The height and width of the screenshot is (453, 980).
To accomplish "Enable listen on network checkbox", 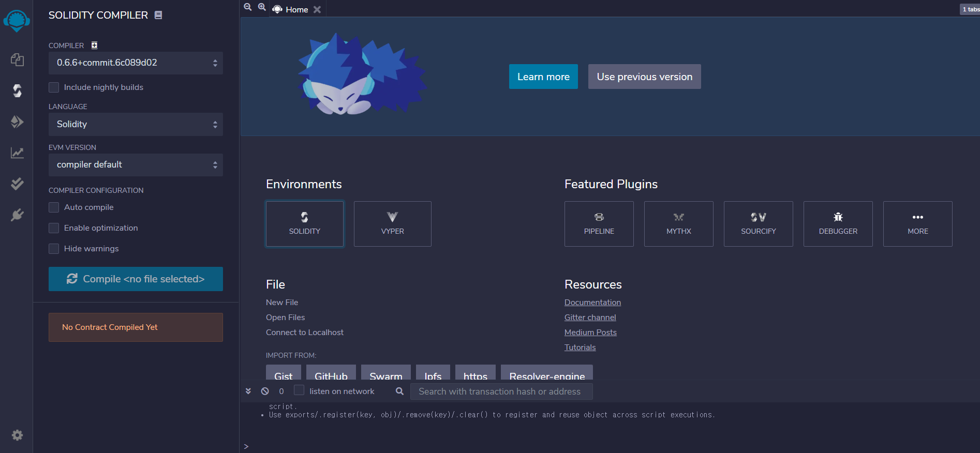I will (299, 390).
